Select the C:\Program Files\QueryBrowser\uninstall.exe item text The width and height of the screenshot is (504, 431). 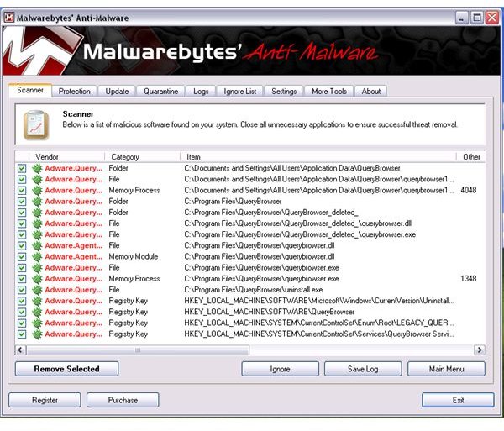[254, 290]
